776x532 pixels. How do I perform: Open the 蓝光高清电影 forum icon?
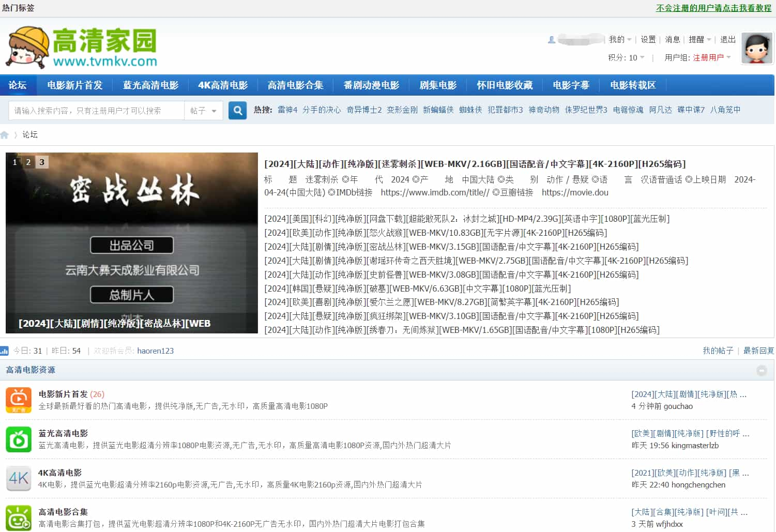point(19,439)
